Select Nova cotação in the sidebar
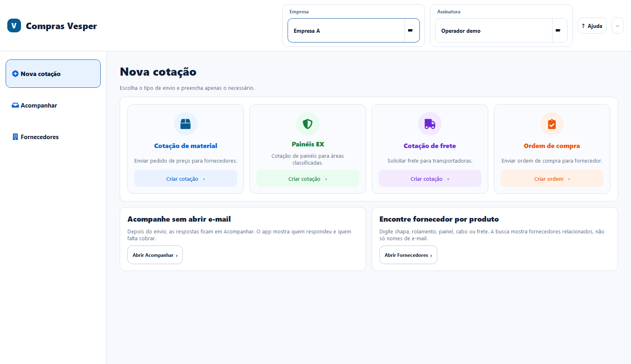Viewport: 631px width, 364px height. (x=53, y=74)
